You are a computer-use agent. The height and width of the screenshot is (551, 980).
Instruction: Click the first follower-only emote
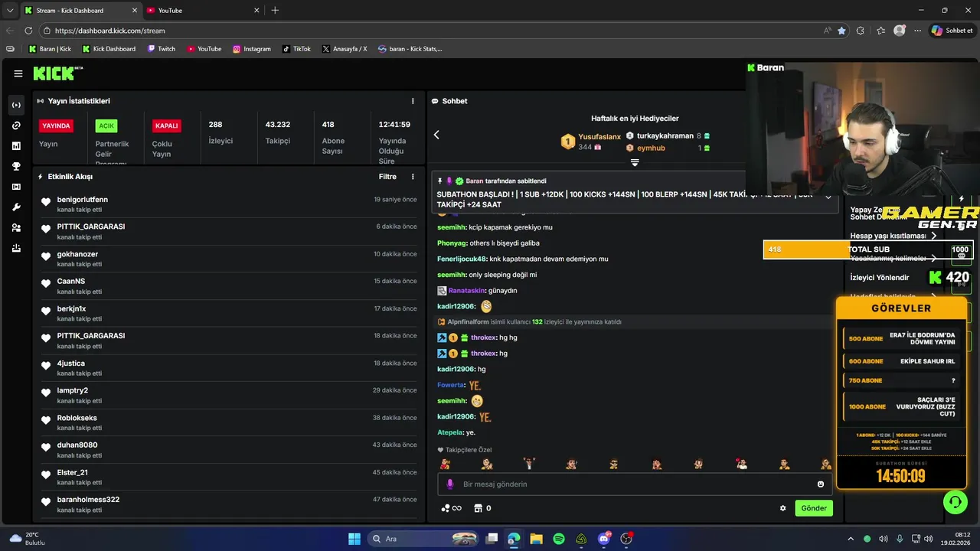[445, 464]
